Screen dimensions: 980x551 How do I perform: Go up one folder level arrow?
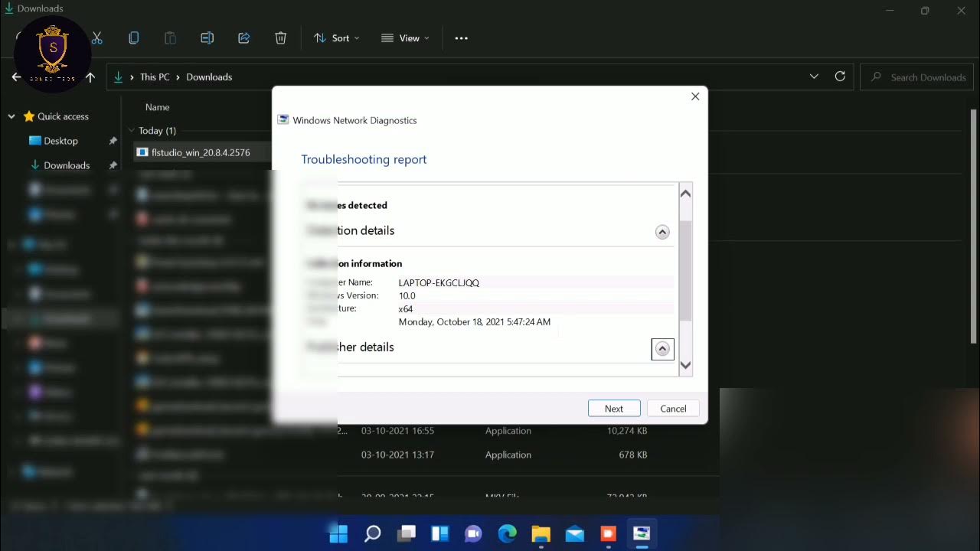(90, 77)
